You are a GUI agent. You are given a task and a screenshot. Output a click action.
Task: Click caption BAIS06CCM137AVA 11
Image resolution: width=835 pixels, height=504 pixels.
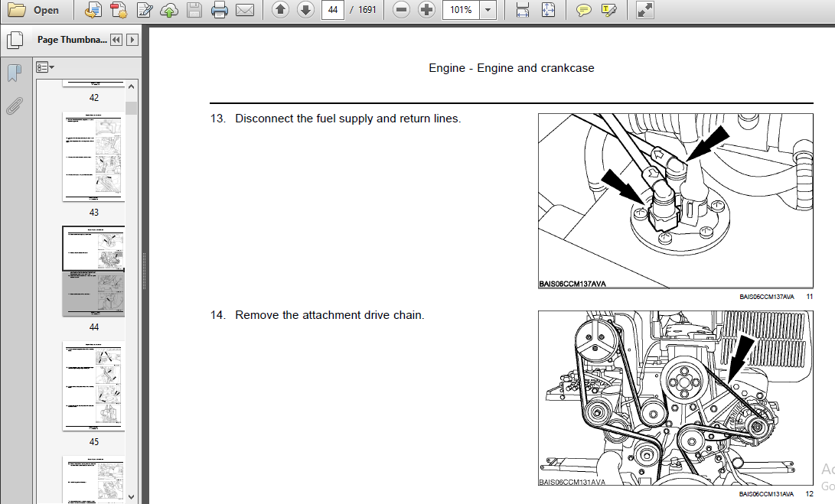(776, 297)
